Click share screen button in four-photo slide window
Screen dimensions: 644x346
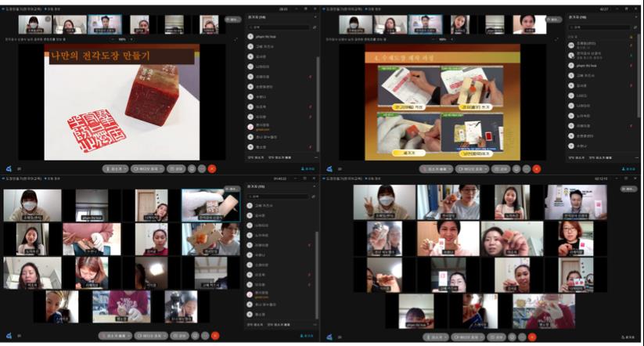501,169
